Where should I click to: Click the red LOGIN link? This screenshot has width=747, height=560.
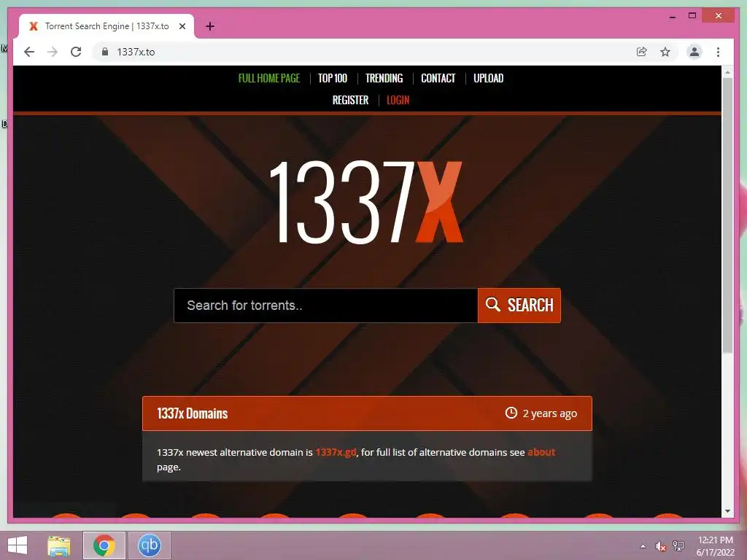pos(398,100)
